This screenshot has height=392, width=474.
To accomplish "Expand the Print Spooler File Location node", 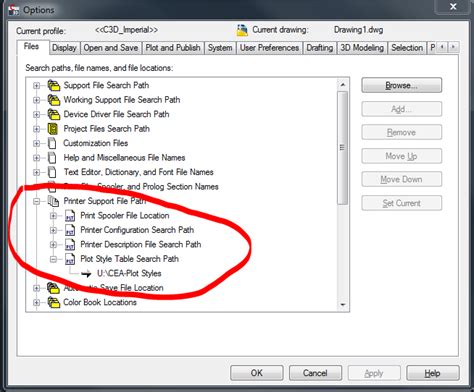I will [53, 216].
